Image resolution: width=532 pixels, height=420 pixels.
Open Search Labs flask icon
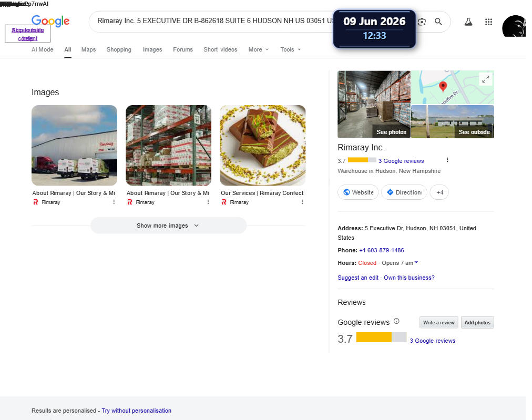pyautogui.click(x=468, y=22)
